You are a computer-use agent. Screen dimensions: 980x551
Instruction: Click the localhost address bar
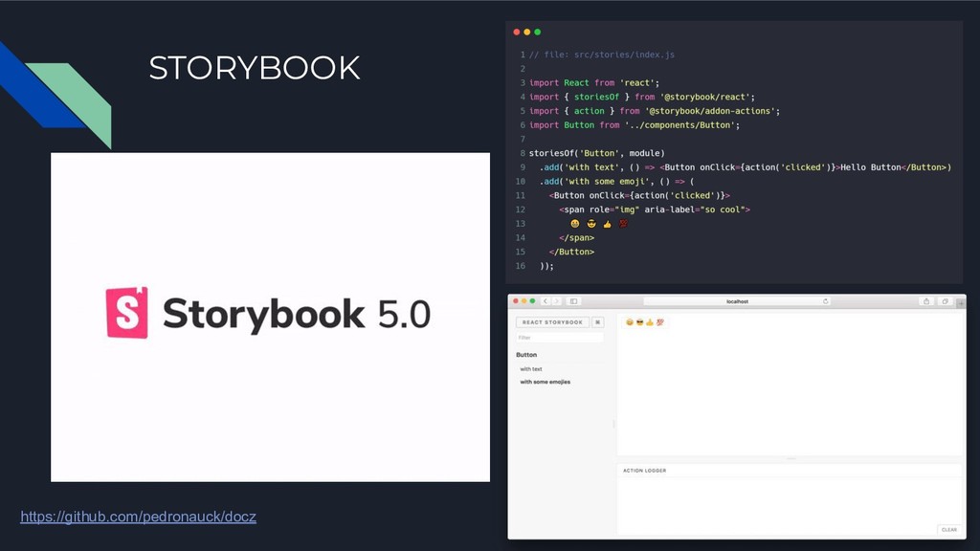click(x=738, y=301)
